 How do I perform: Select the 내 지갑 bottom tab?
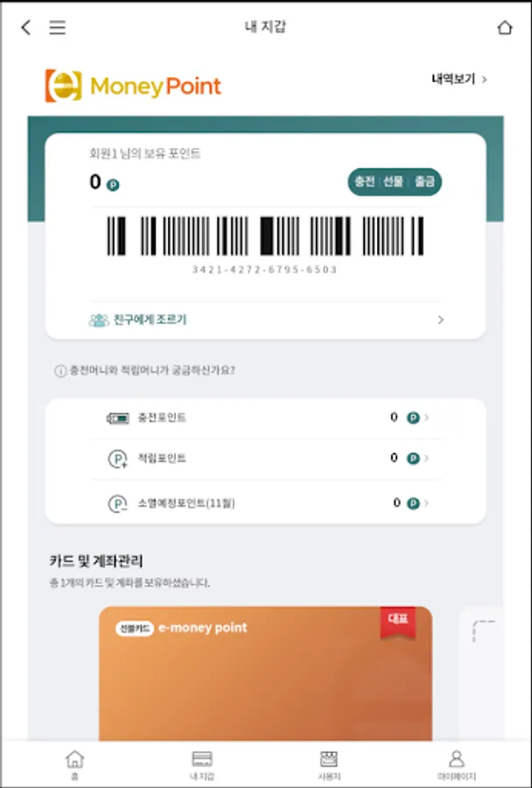click(x=202, y=765)
